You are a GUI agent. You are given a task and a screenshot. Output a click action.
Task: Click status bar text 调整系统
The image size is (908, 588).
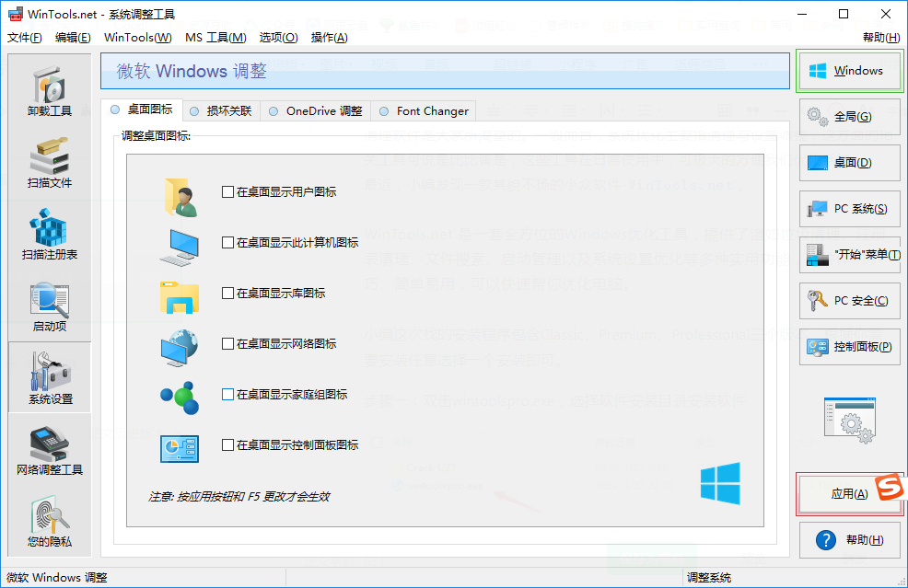pyautogui.click(x=709, y=578)
